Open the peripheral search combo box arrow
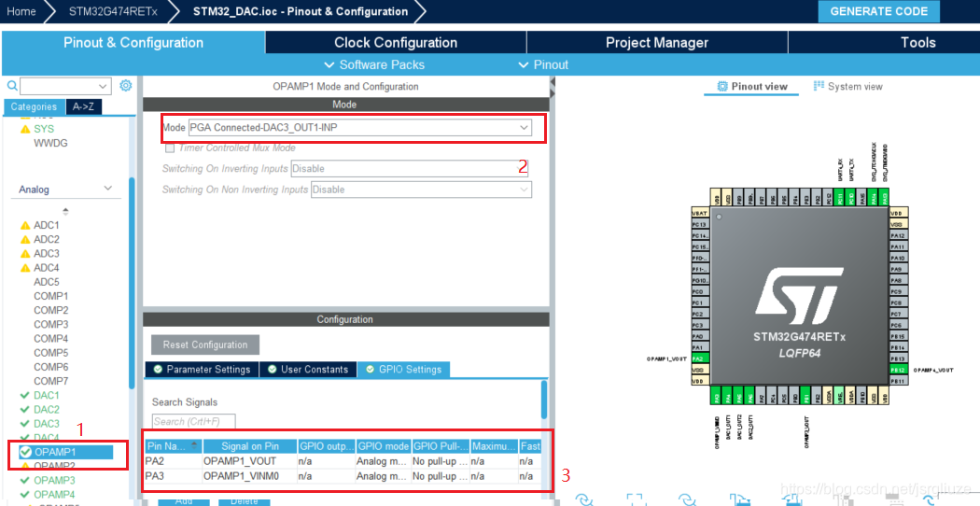Image resolution: width=980 pixels, height=506 pixels. coord(103,86)
